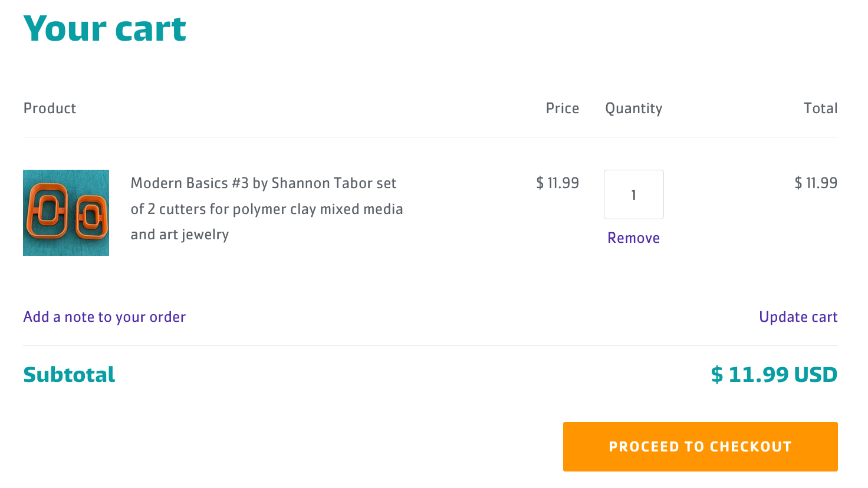Viewport: 868px width, 488px height.
Task: Open the Modern Basics #3 product link
Action: click(267, 209)
